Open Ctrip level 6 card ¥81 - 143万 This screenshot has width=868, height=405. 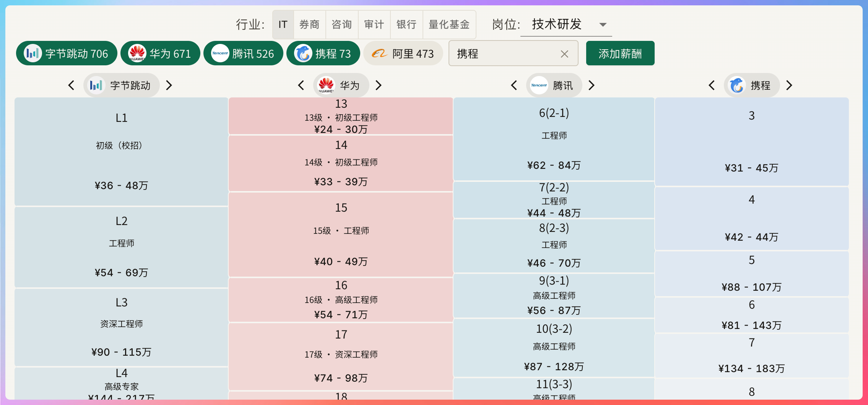pyautogui.click(x=752, y=315)
